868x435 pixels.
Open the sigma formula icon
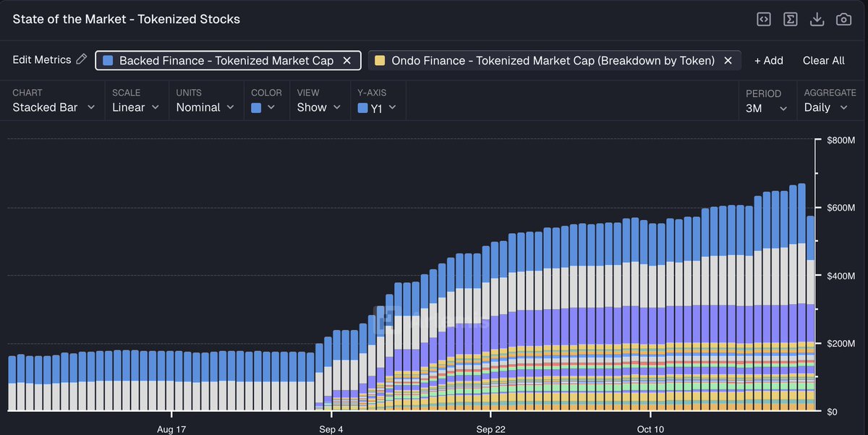click(791, 20)
